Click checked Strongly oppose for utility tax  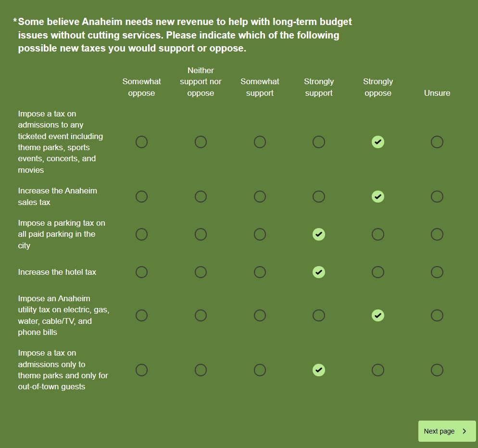pos(378,316)
